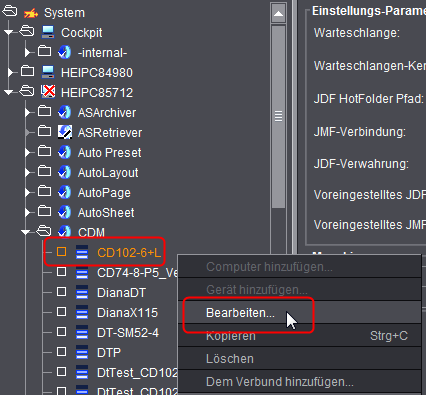426x395 pixels.
Task: Click the HEIPC84980 computer icon
Action: [x=48, y=72]
